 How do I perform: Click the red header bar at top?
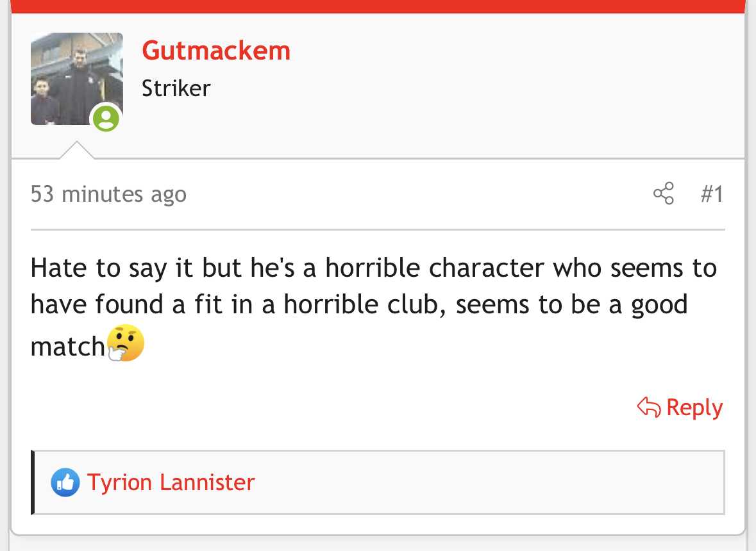click(x=378, y=6)
